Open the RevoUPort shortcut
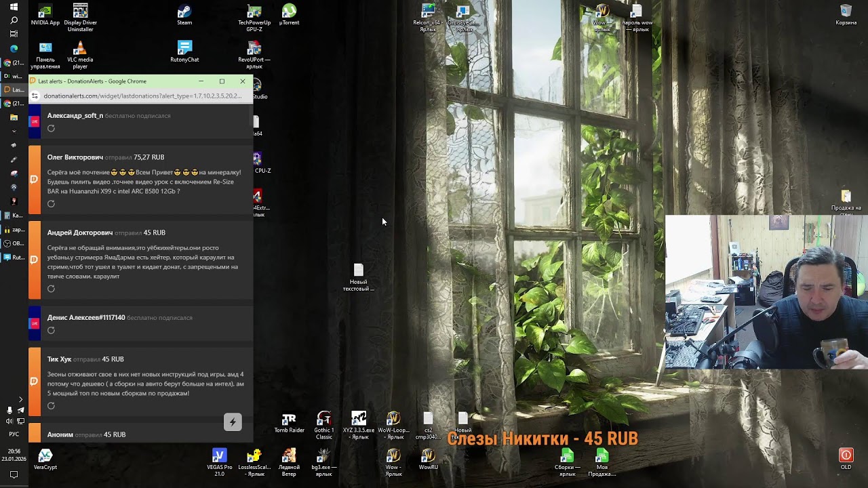 coord(254,56)
